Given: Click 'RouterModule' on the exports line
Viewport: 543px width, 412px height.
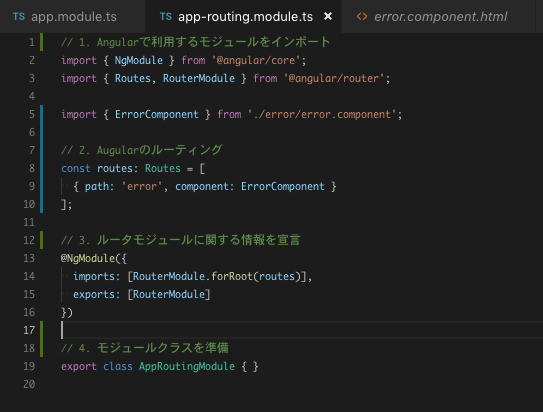Looking at the screenshot, I should point(169,295).
